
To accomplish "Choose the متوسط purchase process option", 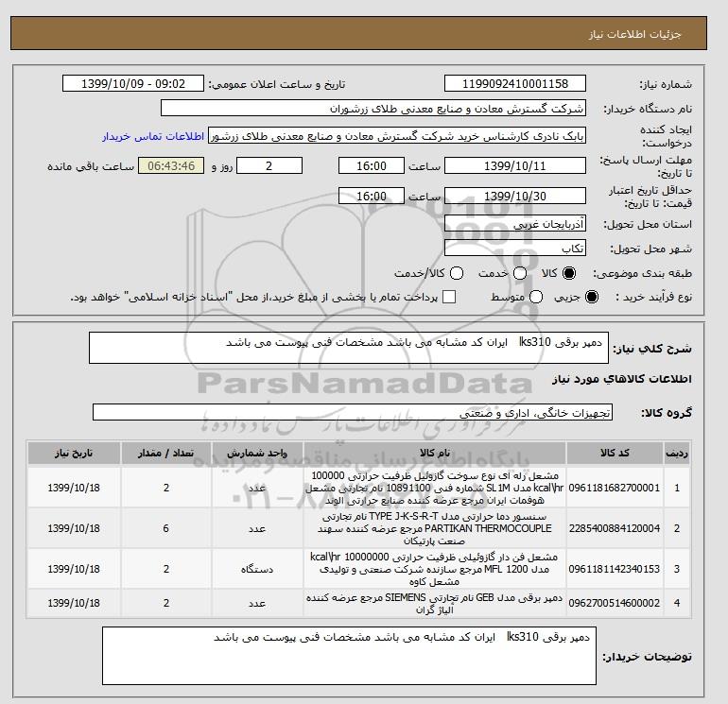I will click(536, 297).
